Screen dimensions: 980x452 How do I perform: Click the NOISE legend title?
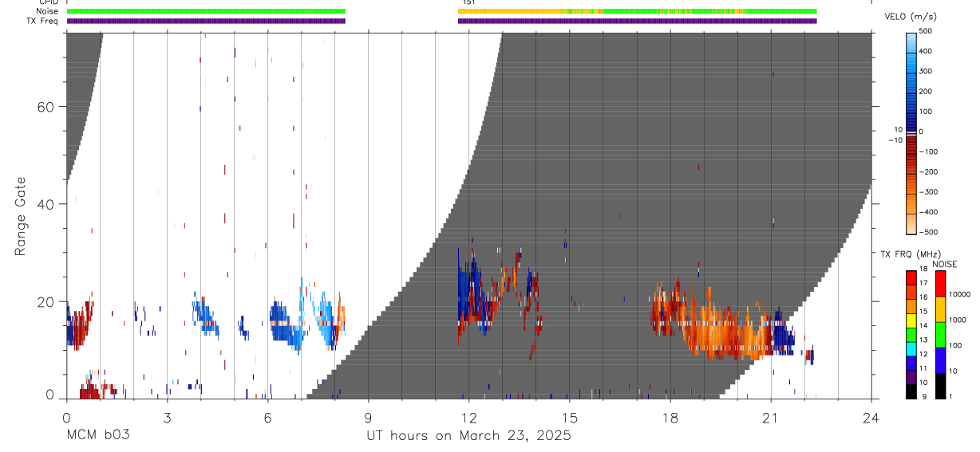[944, 264]
